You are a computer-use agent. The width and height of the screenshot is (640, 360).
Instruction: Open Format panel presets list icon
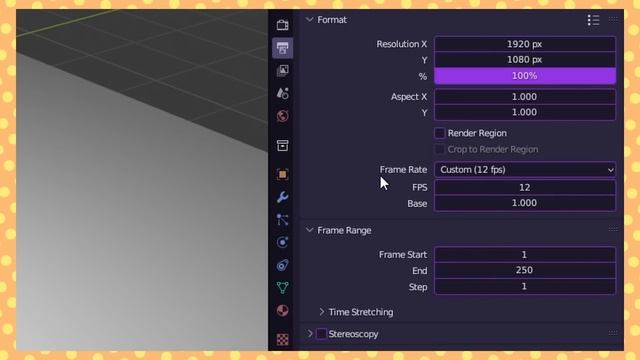(x=593, y=20)
